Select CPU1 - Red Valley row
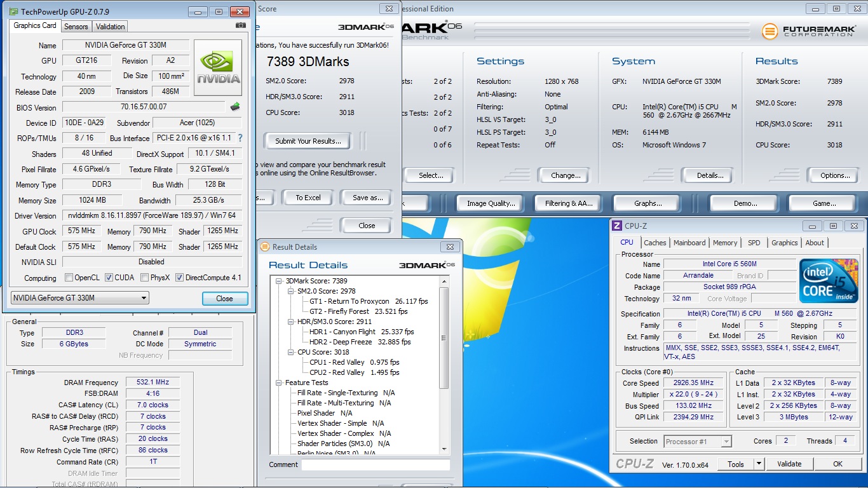 355,362
